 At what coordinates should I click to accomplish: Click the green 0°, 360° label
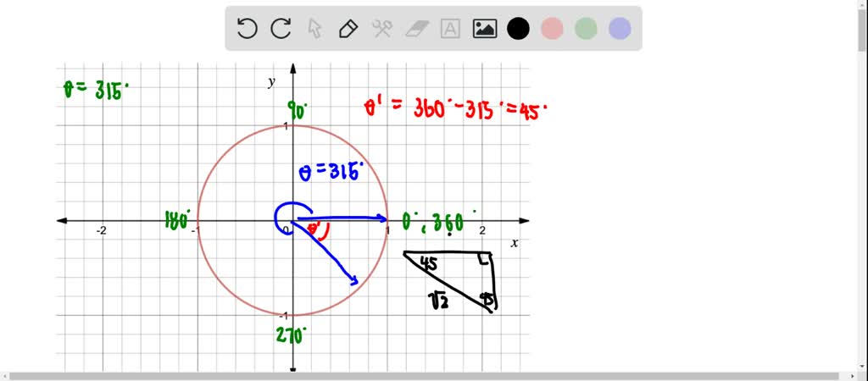click(x=439, y=223)
